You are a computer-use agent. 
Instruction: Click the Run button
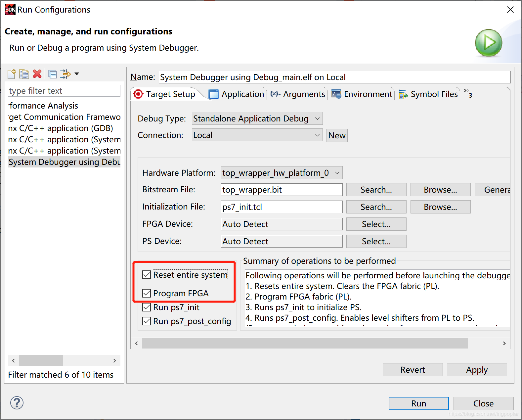418,403
